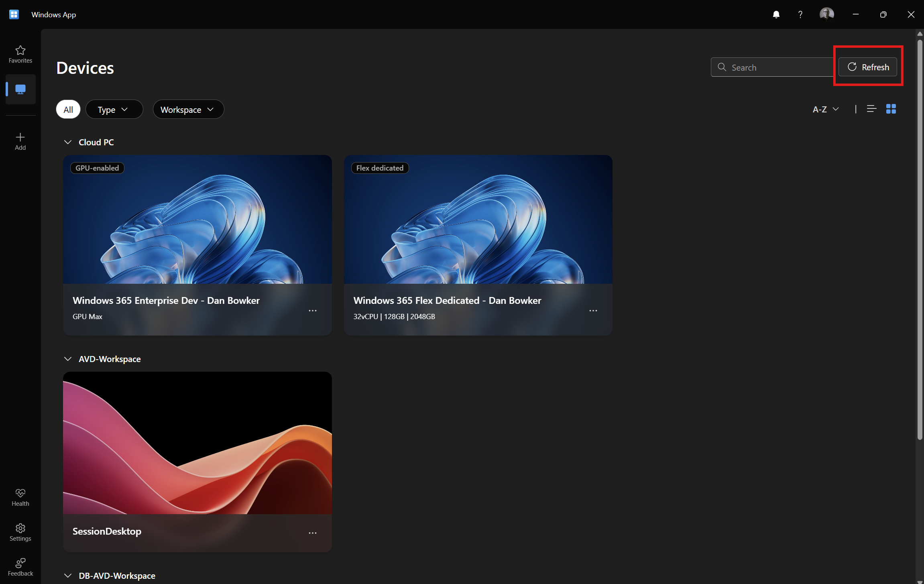924x584 pixels.
Task: Open more options for Windows 365 Flex Dedicated
Action: pyautogui.click(x=593, y=311)
